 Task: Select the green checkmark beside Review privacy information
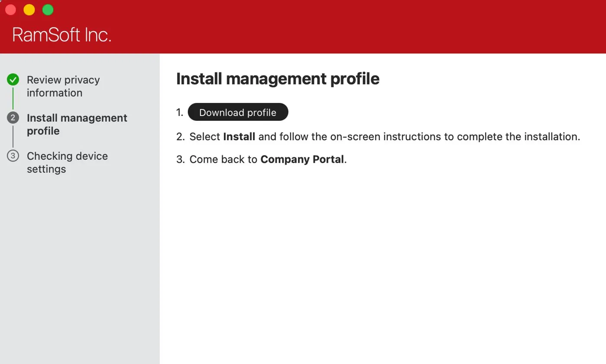[x=13, y=80]
